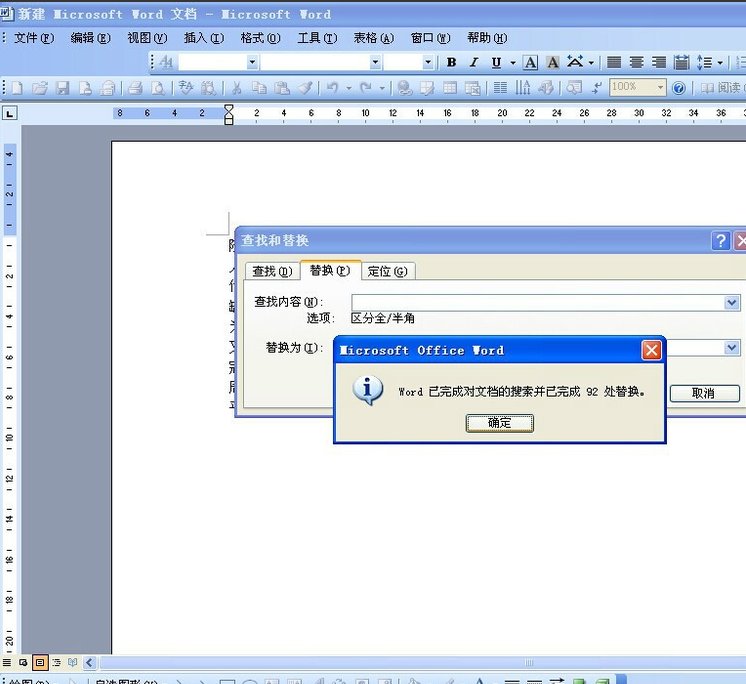Switch to the 查找(D) tab
This screenshot has width=746, height=684.
(272, 272)
